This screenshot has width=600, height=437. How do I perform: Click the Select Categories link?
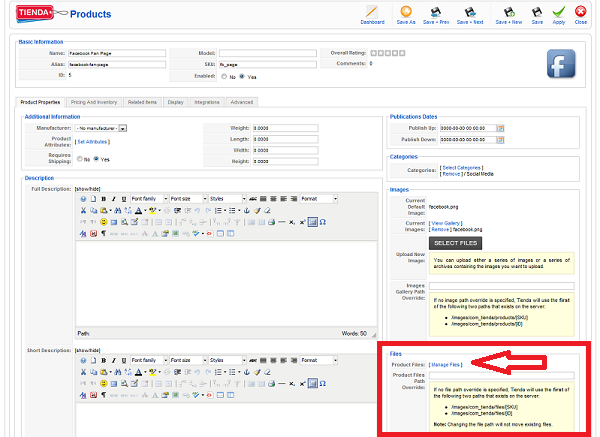461,168
